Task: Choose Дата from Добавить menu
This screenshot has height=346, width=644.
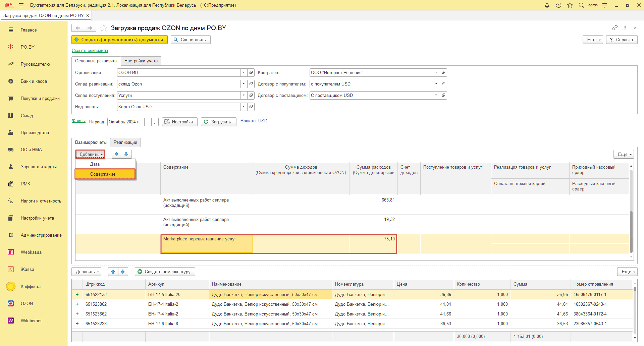Action: tap(105, 164)
